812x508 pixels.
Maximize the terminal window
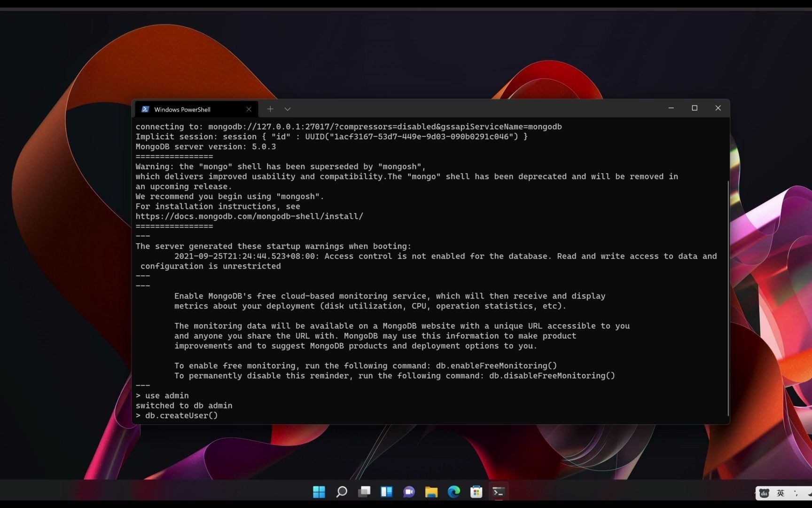[695, 108]
